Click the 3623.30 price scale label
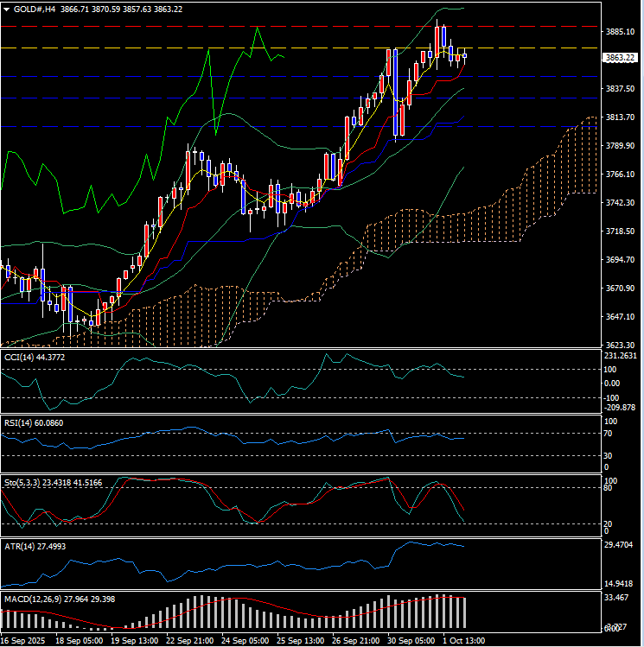The height and width of the screenshot is (647, 644). tap(620, 346)
